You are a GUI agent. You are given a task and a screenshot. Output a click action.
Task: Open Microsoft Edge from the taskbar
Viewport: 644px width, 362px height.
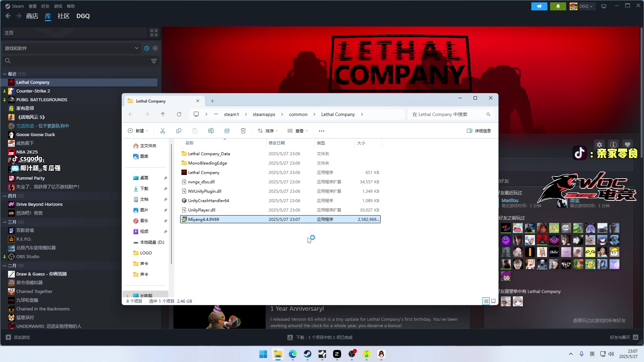(293, 354)
